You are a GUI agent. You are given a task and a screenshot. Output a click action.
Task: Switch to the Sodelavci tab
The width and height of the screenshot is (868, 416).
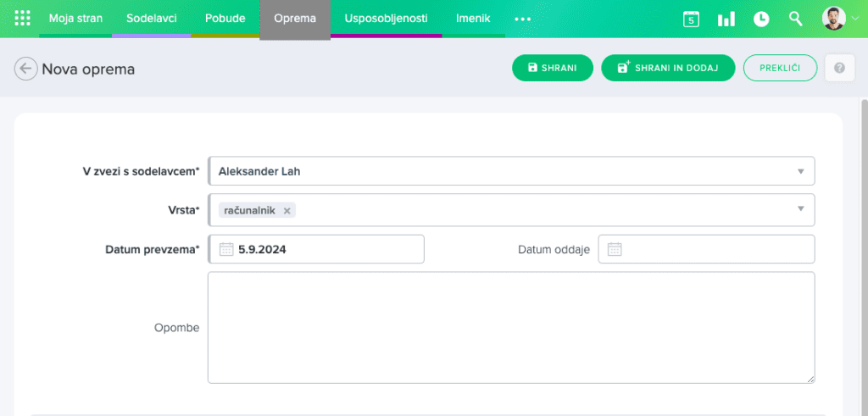point(151,19)
